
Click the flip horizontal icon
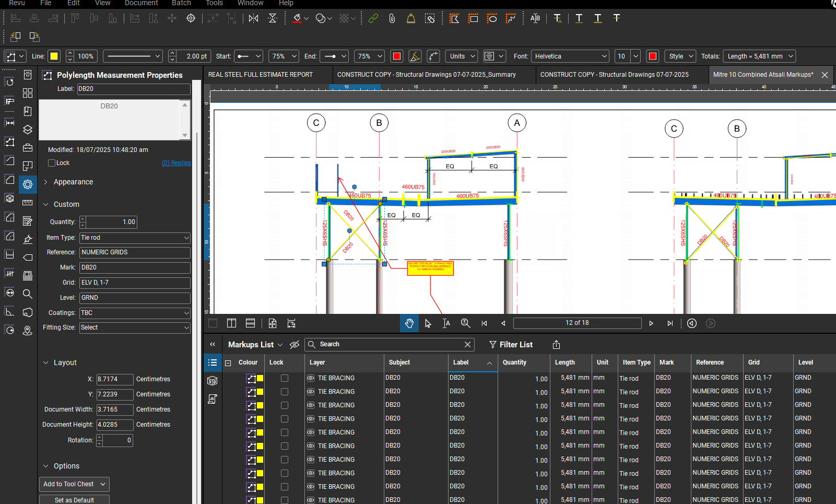254,18
